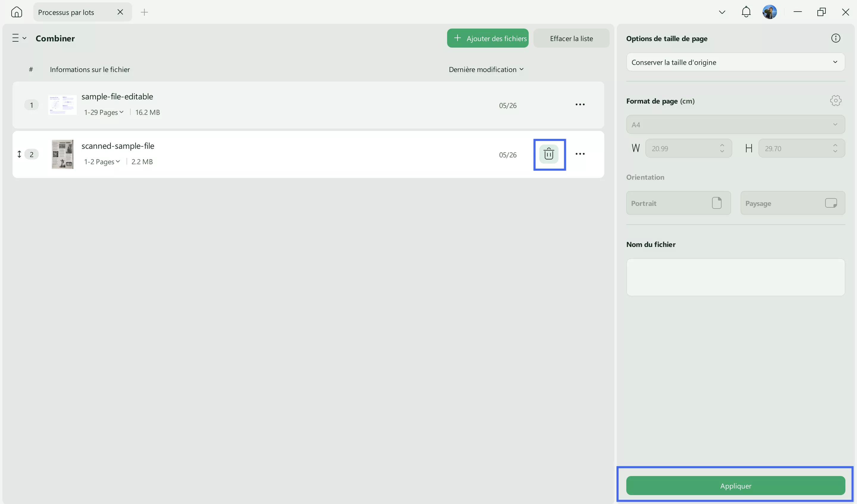Delete scanned-sample-file with trash icon
Image resolution: width=857 pixels, height=504 pixels.
tap(549, 154)
